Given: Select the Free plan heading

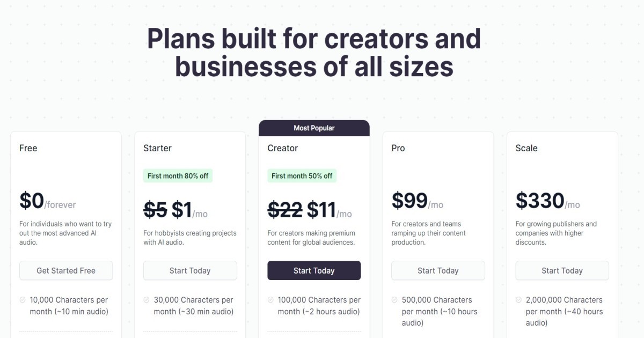Looking at the screenshot, I should 28,148.
